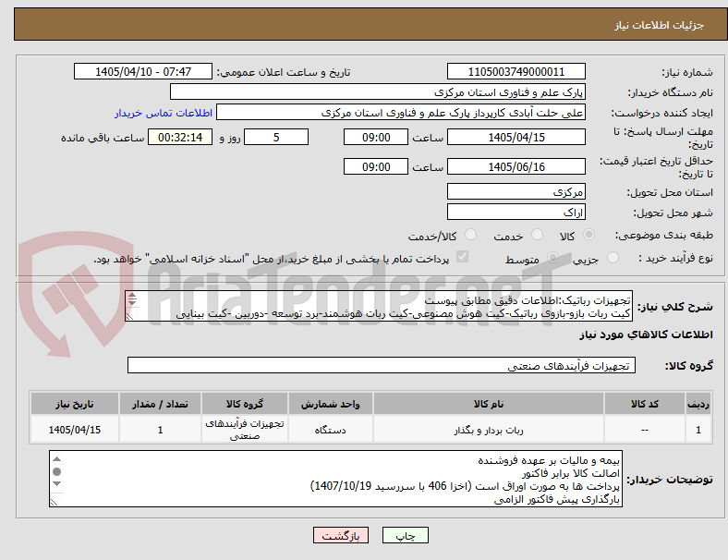Click the واحد شمارش column header
The height and width of the screenshot is (560, 728).
(x=330, y=404)
